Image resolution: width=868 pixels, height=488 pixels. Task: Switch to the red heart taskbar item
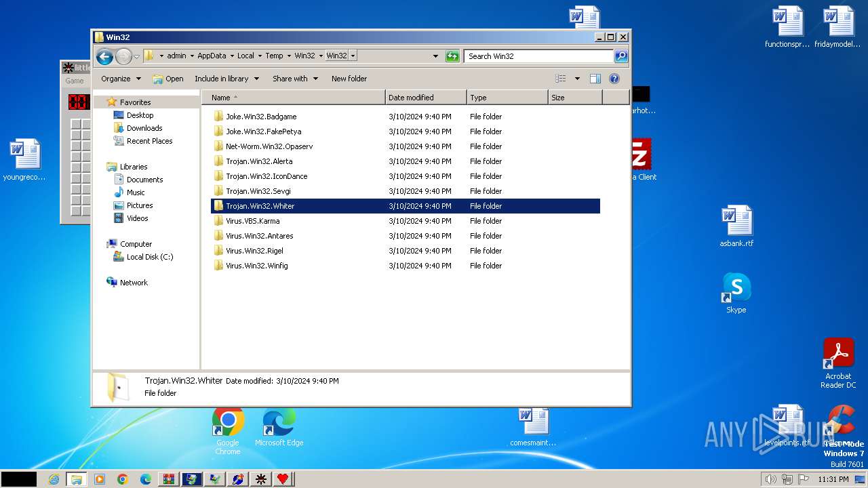[x=283, y=479]
